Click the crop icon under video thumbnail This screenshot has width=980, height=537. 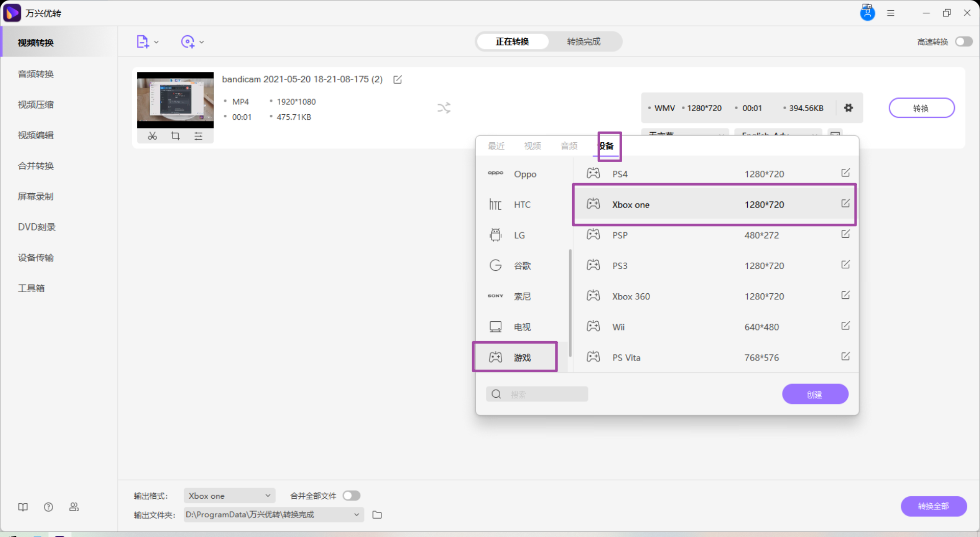(175, 136)
